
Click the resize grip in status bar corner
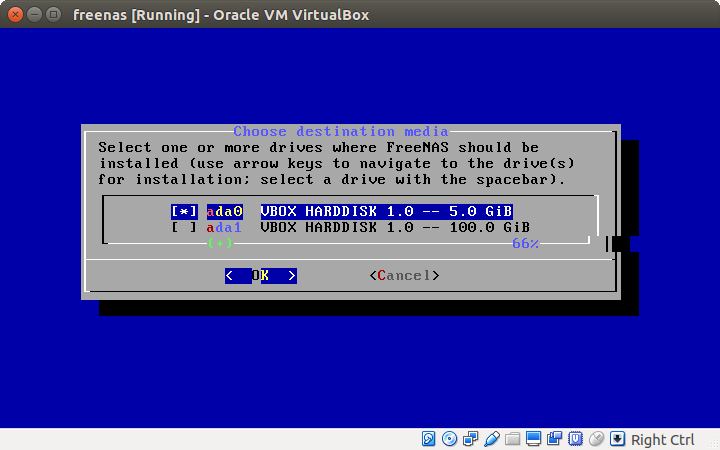[714, 444]
